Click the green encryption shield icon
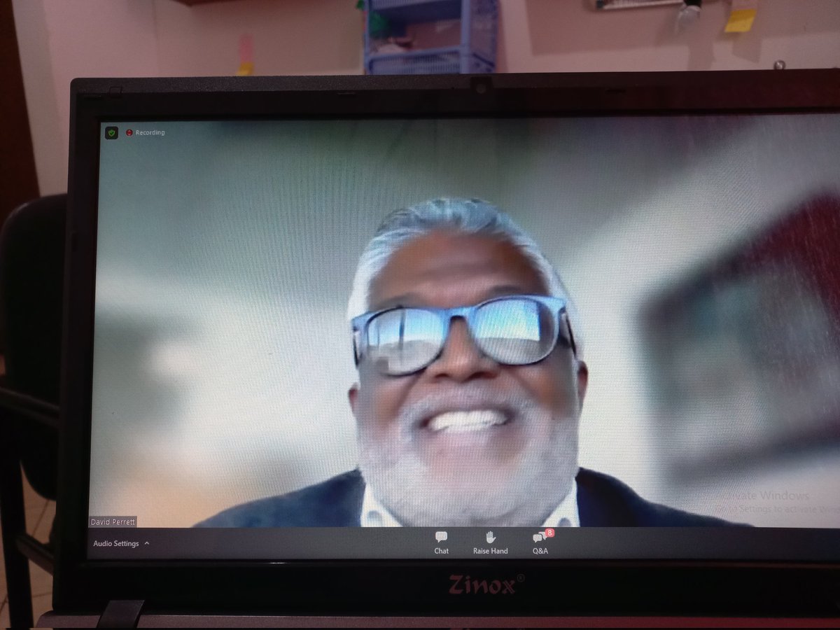This screenshot has height=630, width=840. pos(111,132)
